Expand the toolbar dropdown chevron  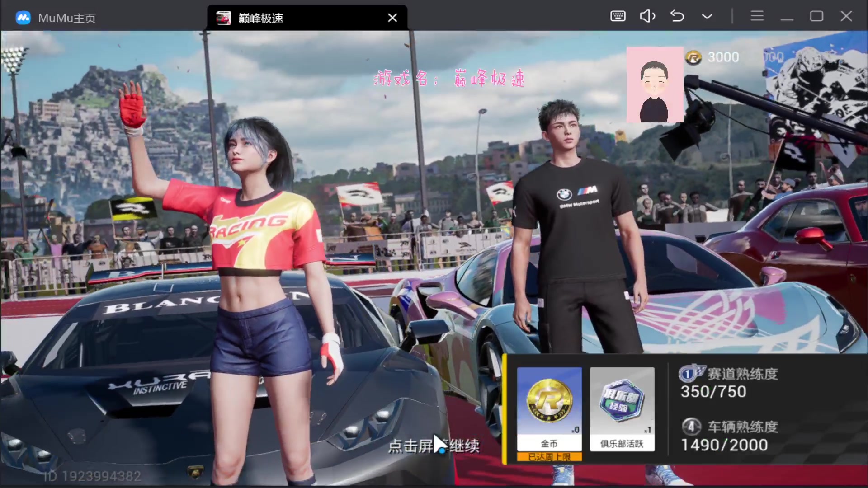(x=707, y=17)
